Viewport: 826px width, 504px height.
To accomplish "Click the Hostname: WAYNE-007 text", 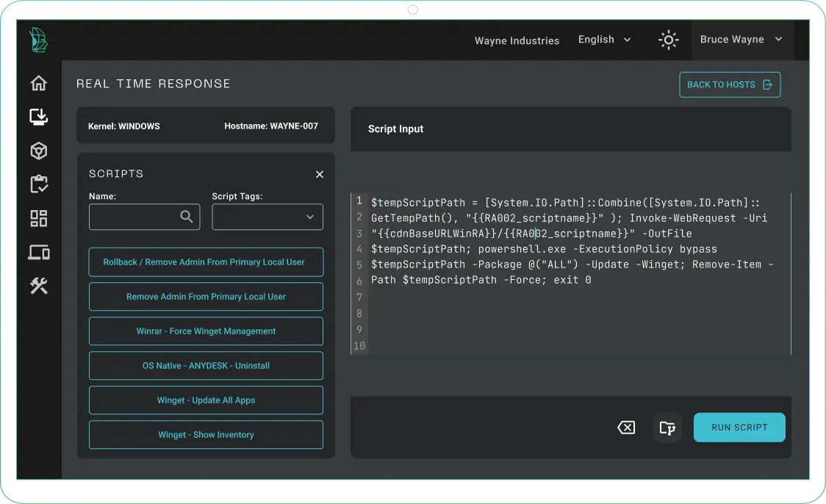I will tap(270, 126).
